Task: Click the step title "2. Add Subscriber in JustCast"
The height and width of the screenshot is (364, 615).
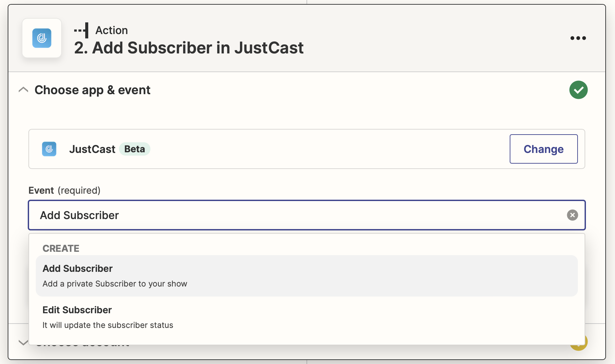Action: [x=189, y=48]
